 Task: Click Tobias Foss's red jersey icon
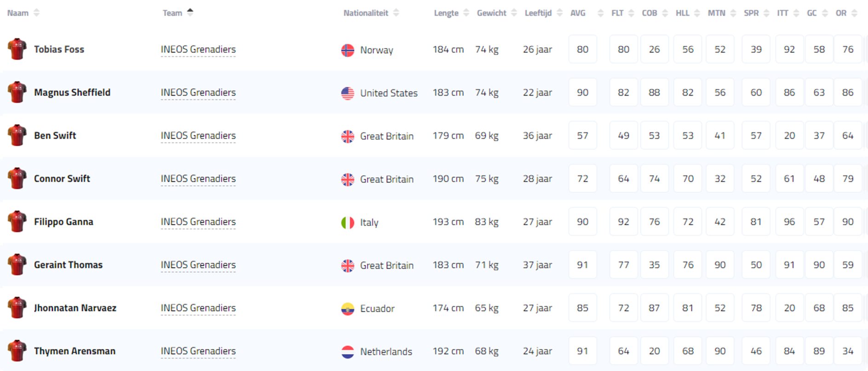point(17,49)
